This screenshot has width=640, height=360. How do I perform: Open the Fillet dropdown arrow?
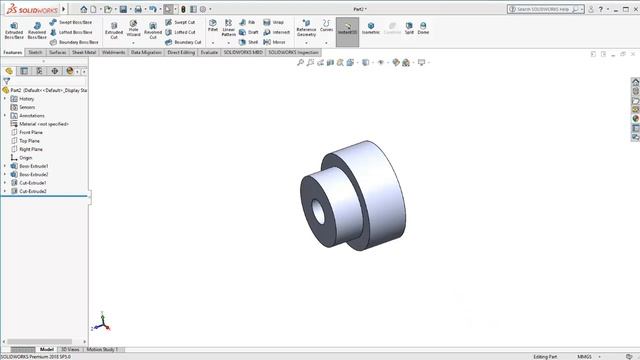213,42
